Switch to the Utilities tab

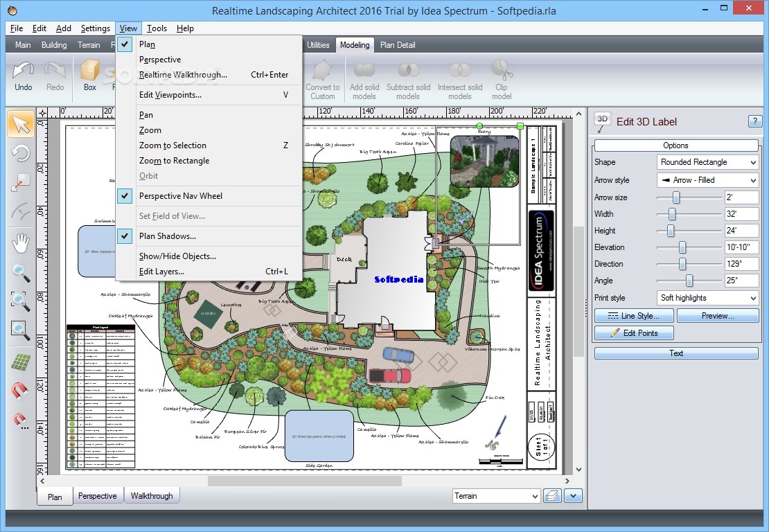click(x=318, y=44)
